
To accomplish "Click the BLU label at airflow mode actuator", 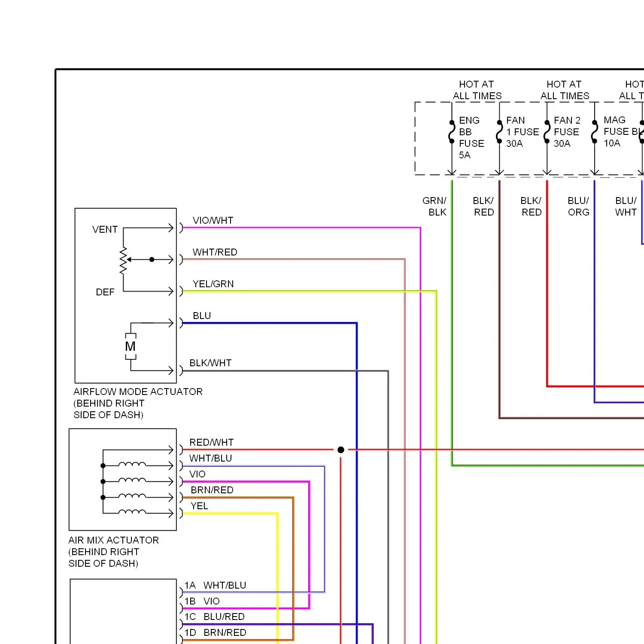I will coord(202,316).
